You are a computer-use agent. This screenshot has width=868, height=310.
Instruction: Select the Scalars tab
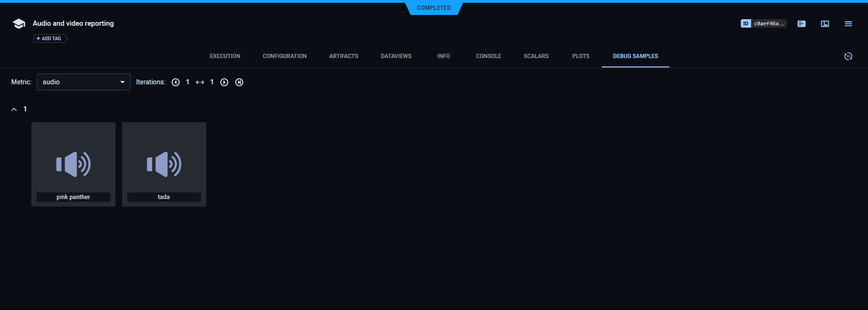click(536, 56)
